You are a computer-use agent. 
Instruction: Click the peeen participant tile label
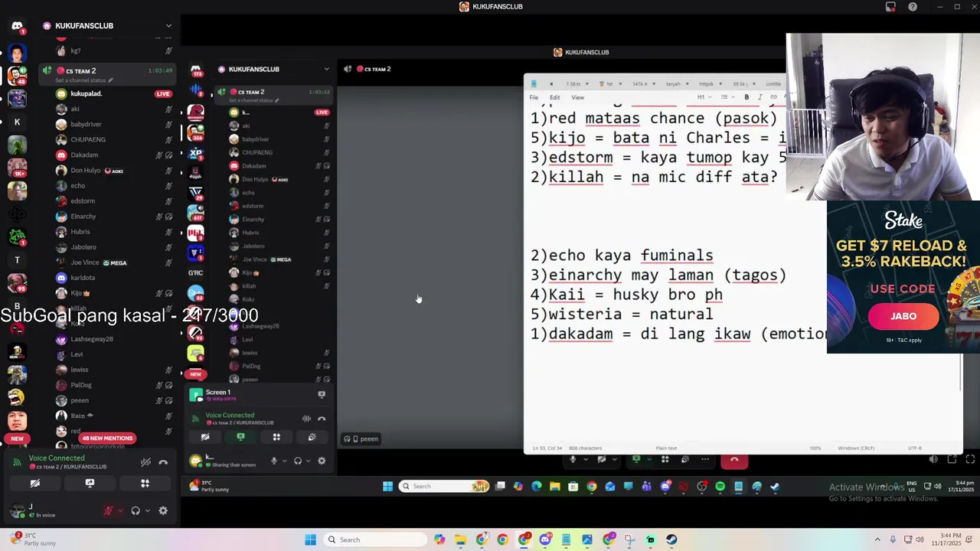tap(361, 439)
